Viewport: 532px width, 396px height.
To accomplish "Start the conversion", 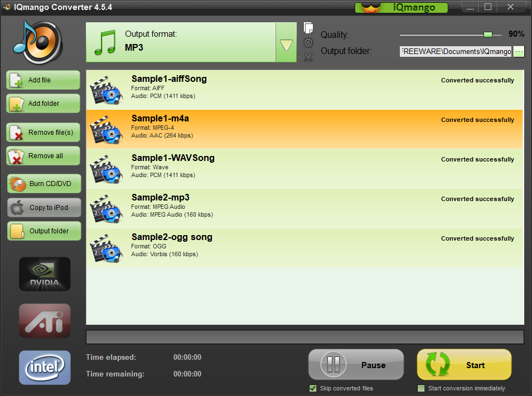I will pos(464,365).
